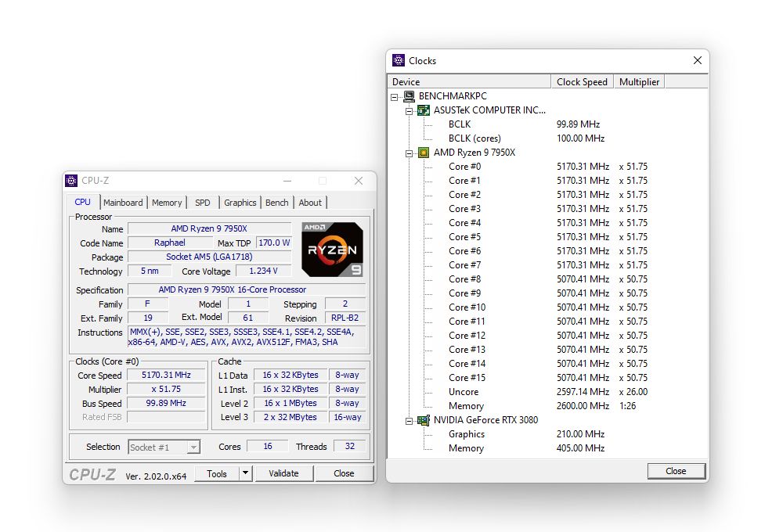Click Close button in CPU-Z window
This screenshot has height=532, width=783.
pyautogui.click(x=344, y=473)
